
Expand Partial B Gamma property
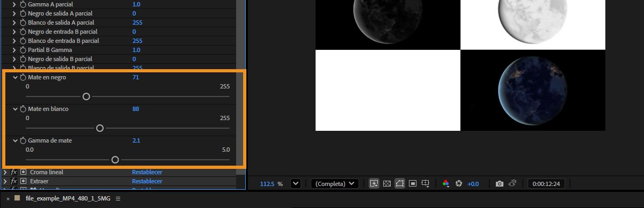14,50
